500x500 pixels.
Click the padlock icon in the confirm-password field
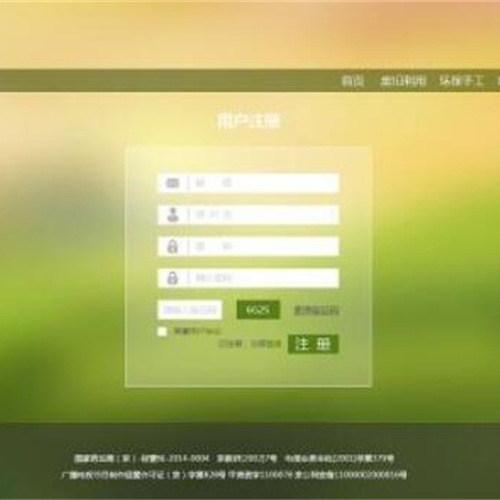[x=172, y=278]
